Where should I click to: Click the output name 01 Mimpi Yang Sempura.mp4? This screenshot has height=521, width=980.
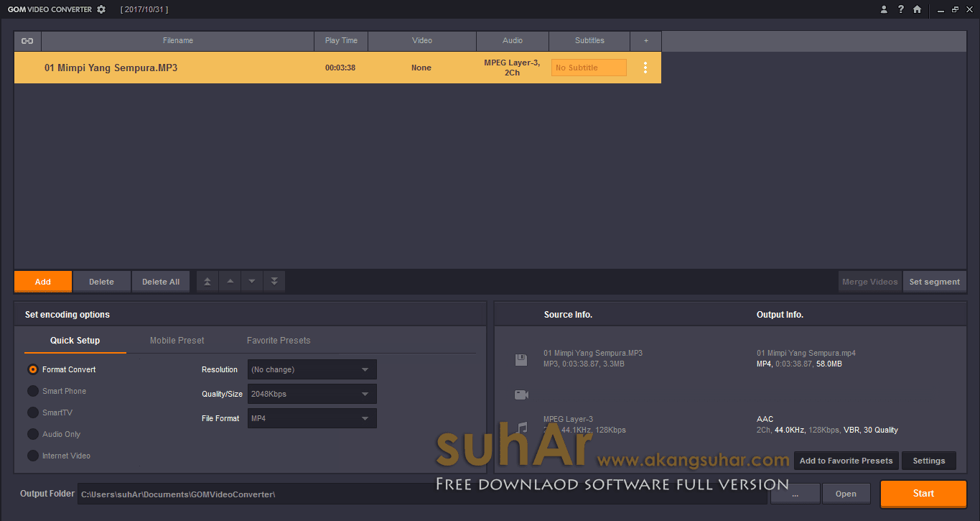click(x=806, y=353)
